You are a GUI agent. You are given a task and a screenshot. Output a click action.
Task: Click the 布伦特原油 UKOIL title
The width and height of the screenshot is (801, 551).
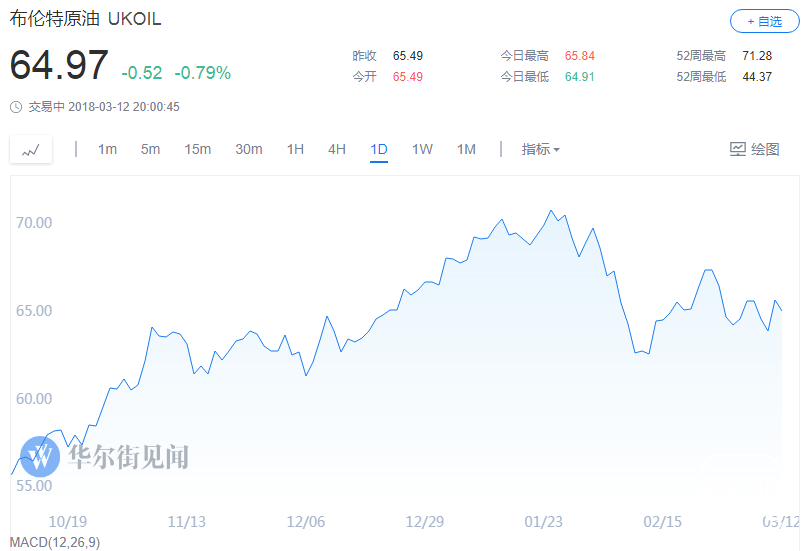tap(85, 19)
